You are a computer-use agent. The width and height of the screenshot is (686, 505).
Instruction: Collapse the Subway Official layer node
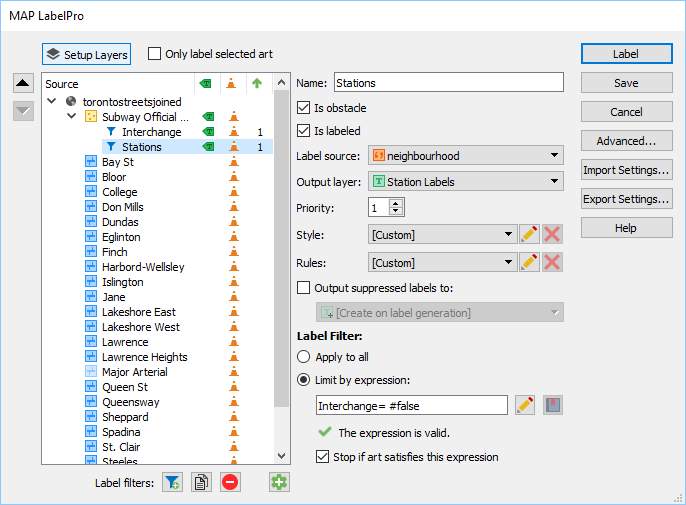tap(72, 116)
